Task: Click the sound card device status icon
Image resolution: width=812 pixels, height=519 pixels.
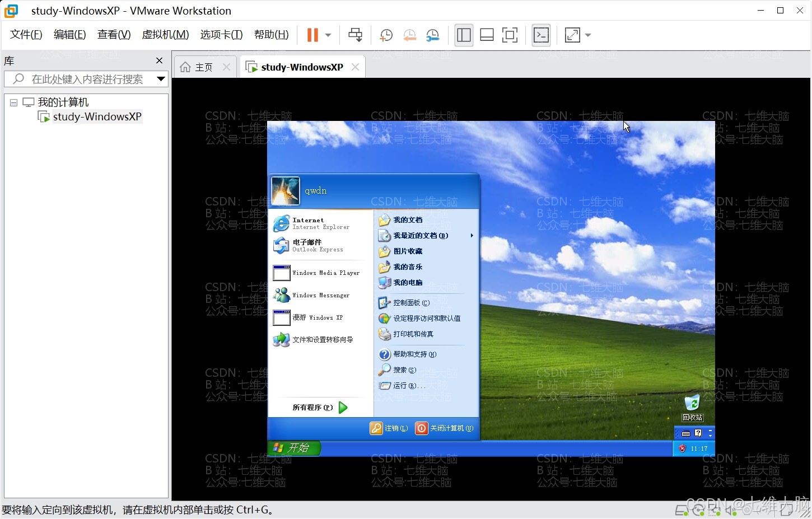Action: pos(731,510)
